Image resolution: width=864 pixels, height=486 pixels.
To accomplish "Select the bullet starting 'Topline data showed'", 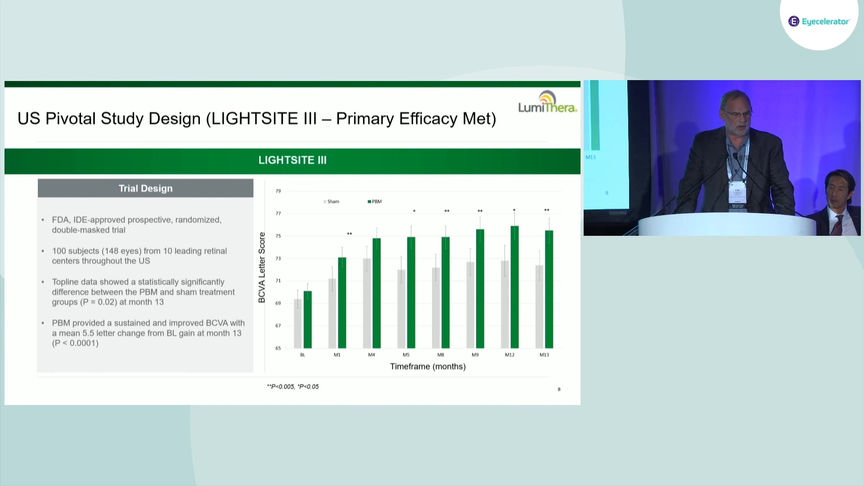I will (143, 292).
